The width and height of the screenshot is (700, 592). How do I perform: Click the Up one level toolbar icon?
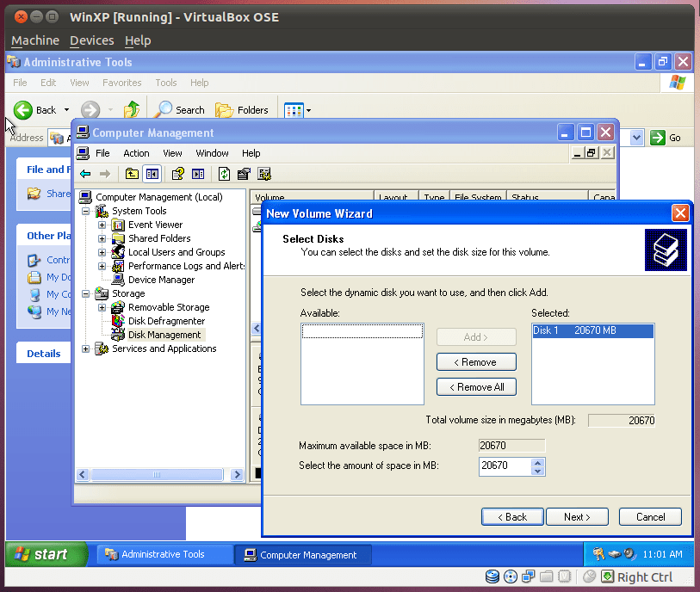click(x=132, y=110)
